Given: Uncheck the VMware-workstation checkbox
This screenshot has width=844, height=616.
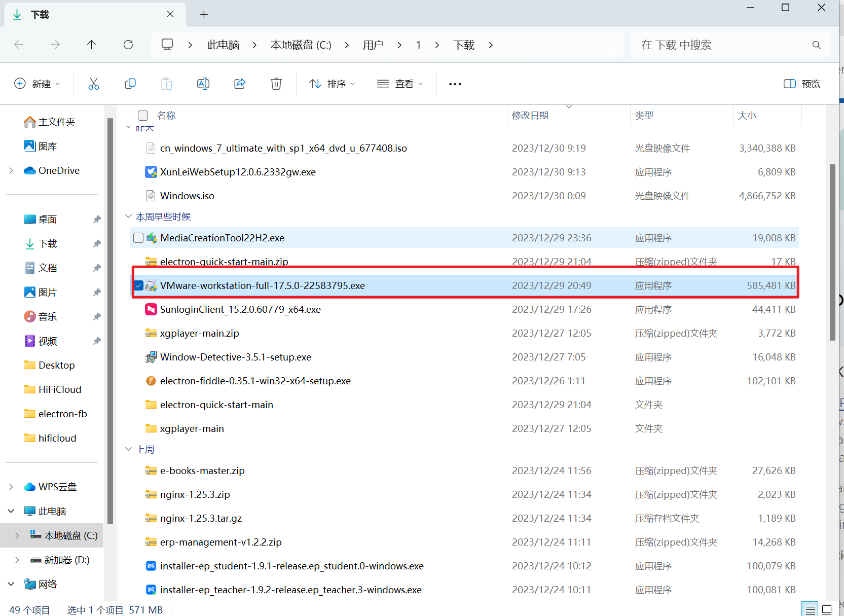Looking at the screenshot, I should (x=138, y=285).
